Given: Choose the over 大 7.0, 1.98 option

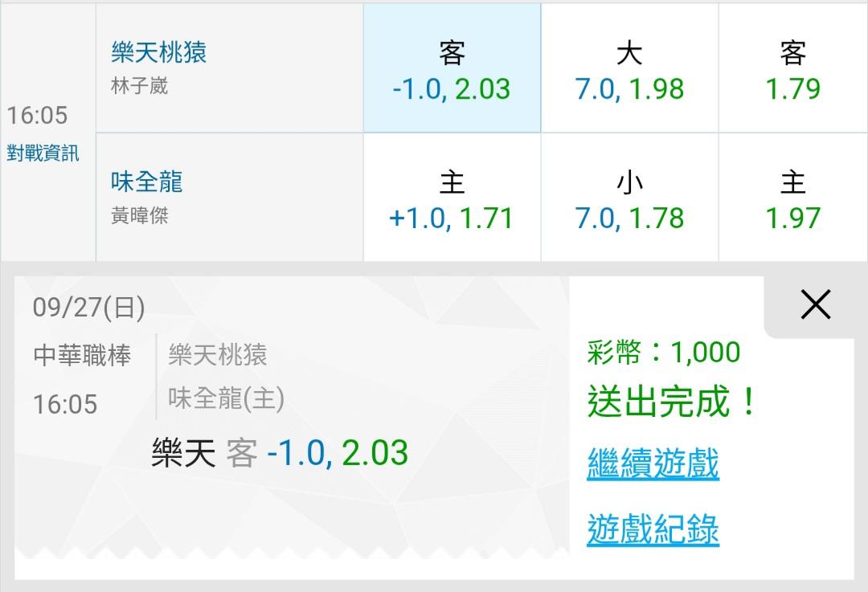Looking at the screenshot, I should (629, 68).
